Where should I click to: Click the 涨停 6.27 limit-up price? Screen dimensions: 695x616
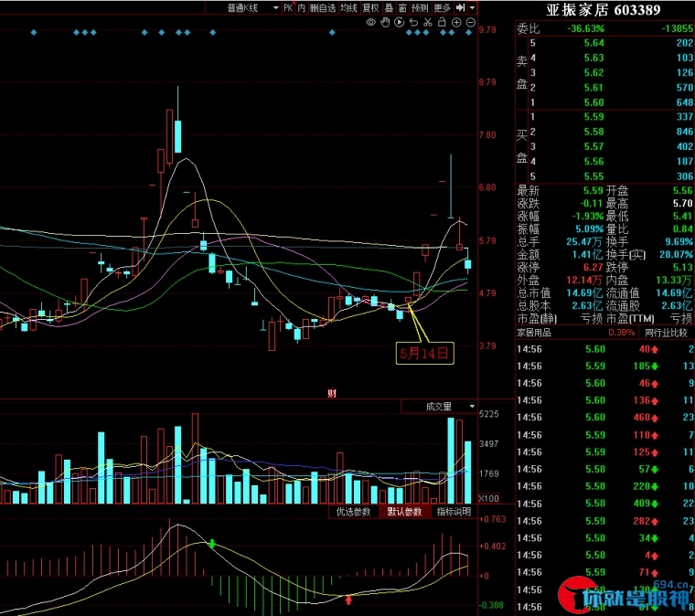pos(593,268)
